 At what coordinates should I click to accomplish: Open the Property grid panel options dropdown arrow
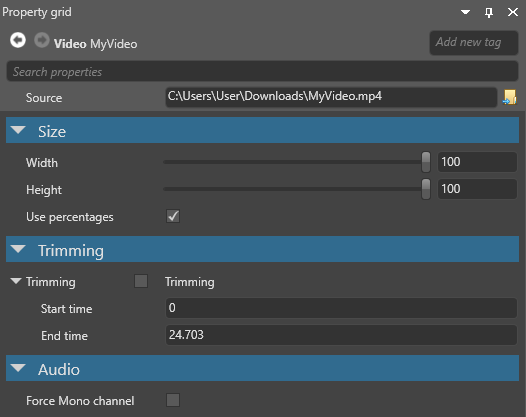click(465, 12)
